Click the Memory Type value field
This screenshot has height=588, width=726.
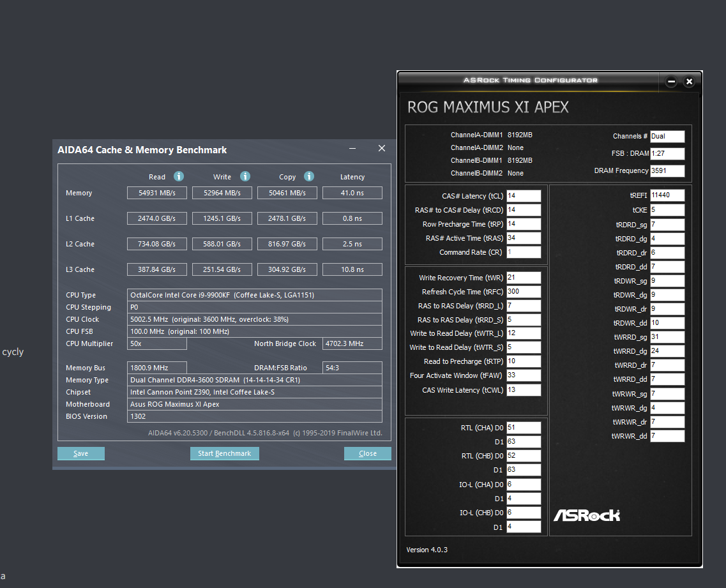[x=255, y=380]
